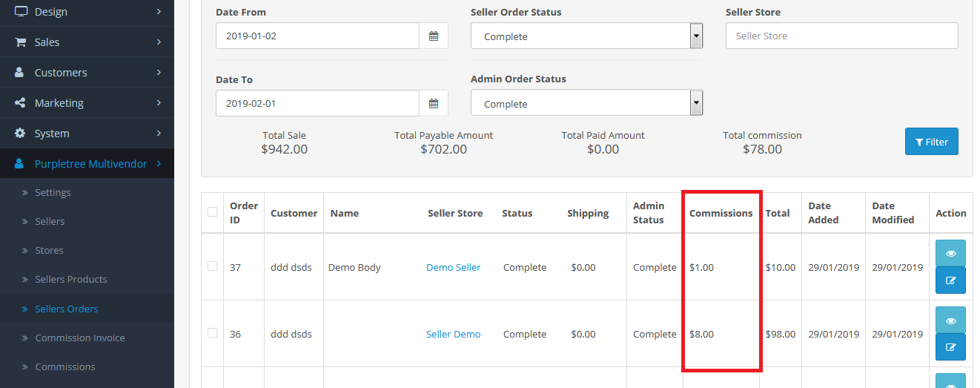Click the Customers person icon
980x388 pixels.
pyautogui.click(x=20, y=73)
